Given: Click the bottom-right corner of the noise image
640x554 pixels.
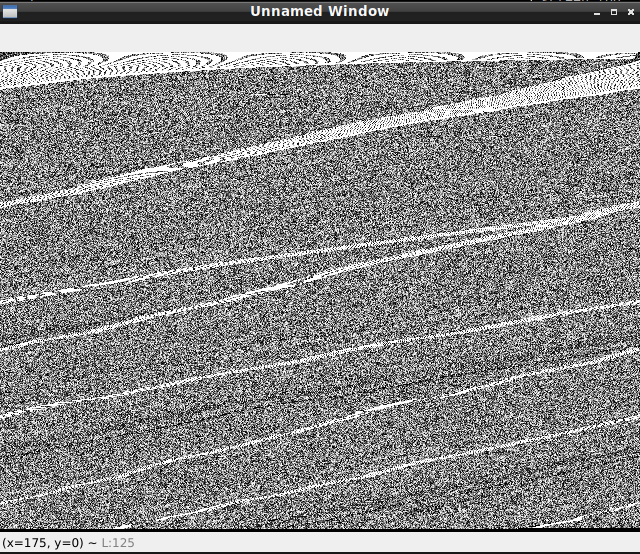Looking at the screenshot, I should (x=636, y=525).
